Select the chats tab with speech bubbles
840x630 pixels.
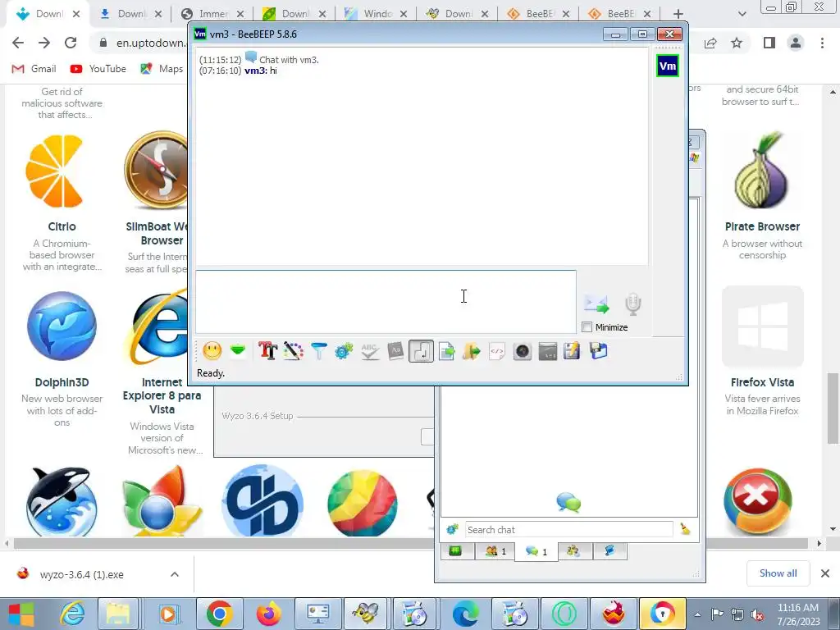click(x=536, y=551)
